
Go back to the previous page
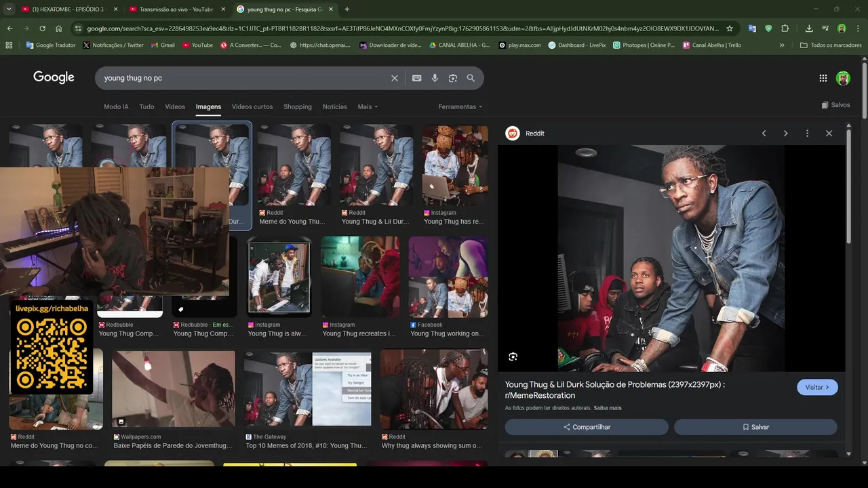click(9, 28)
